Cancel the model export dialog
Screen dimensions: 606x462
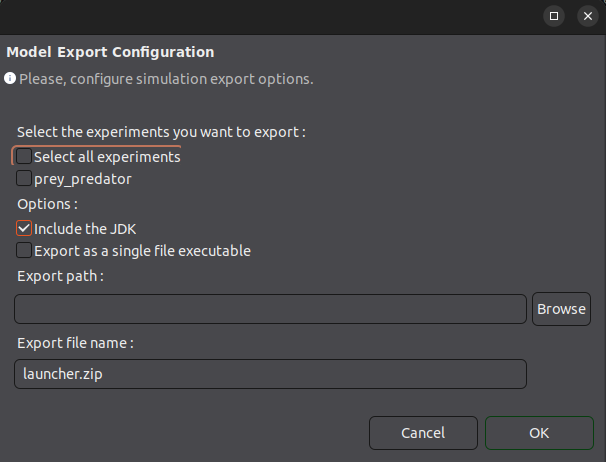pyautogui.click(x=423, y=433)
